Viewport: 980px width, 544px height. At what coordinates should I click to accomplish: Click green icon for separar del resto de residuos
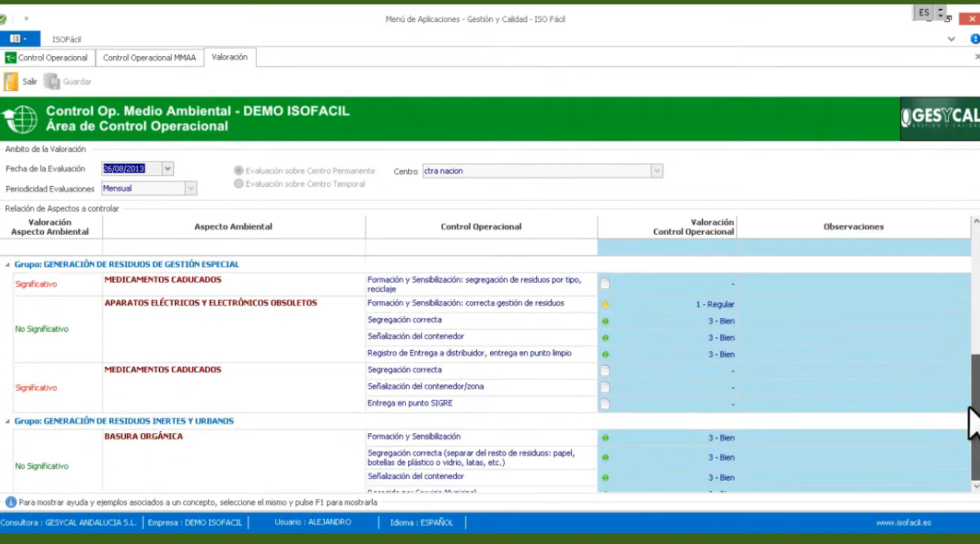[x=605, y=458]
